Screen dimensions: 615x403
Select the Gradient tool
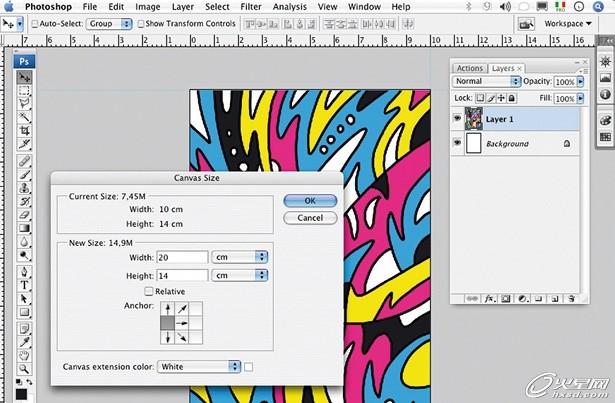tap(24, 228)
